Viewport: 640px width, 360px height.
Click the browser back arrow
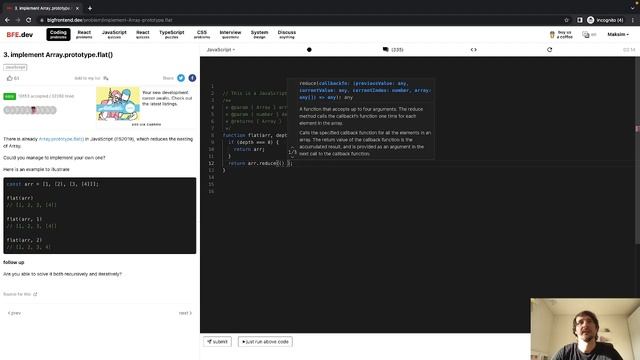tap(7, 20)
